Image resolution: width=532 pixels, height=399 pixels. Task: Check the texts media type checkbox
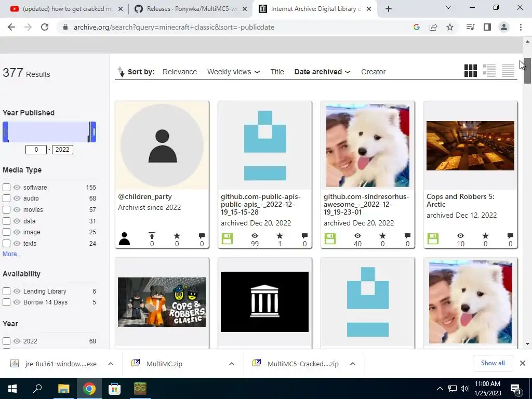(x=6, y=243)
